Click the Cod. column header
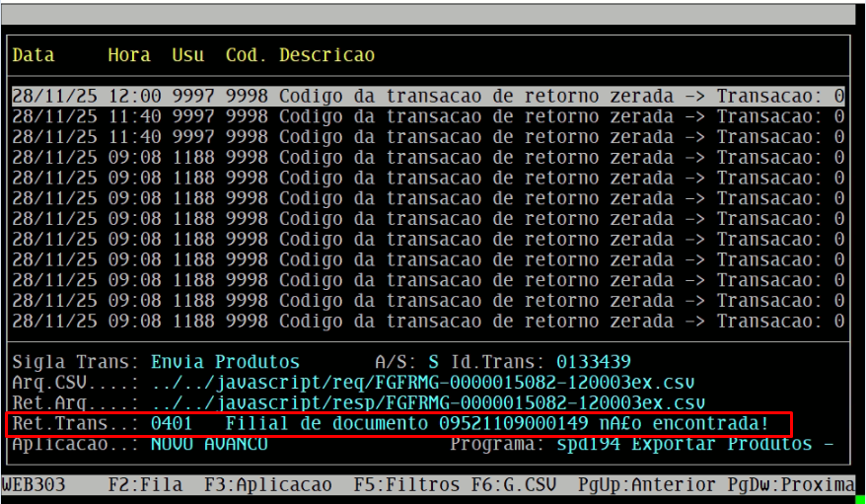 pos(247,55)
